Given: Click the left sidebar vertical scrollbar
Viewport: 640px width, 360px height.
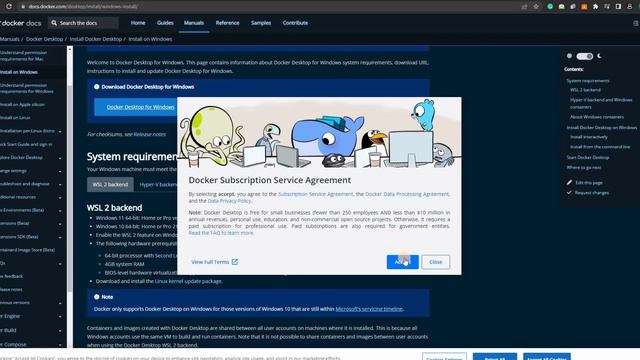Looking at the screenshot, I should coord(70,188).
